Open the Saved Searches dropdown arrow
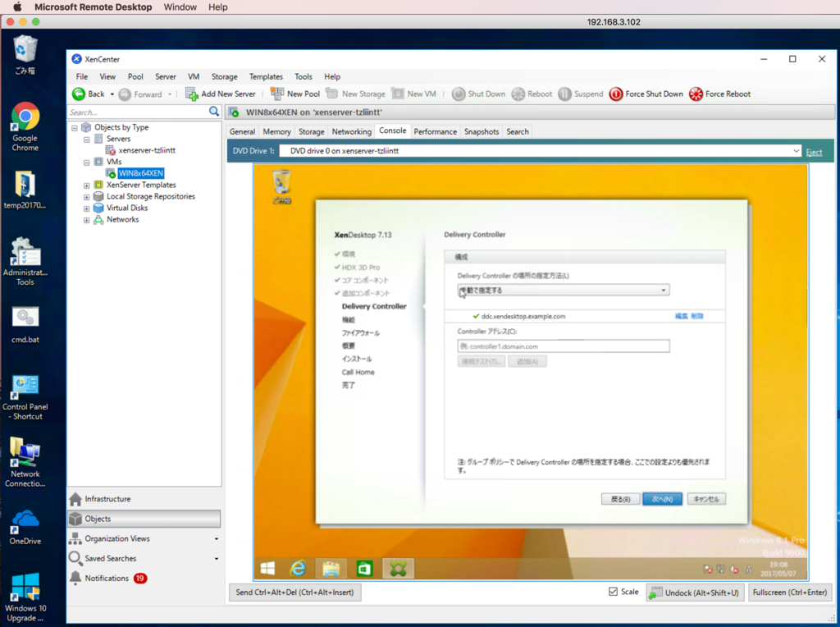Viewport: 840px width, 627px height. pos(217,559)
